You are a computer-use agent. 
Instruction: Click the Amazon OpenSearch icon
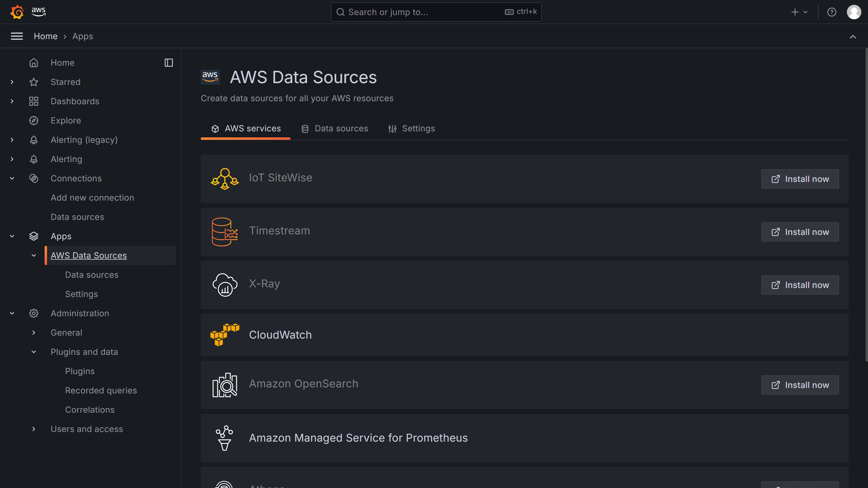225,385
